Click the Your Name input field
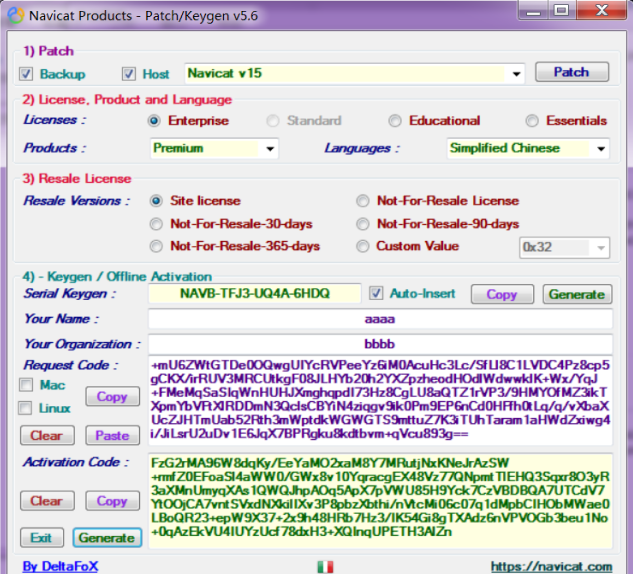Viewport: 633px width, 574px height. click(x=380, y=319)
